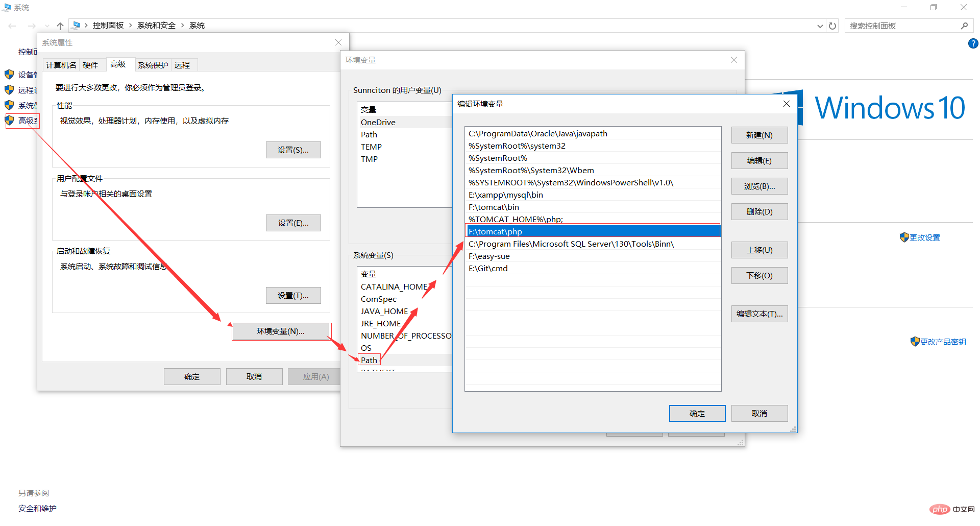980x526 pixels.
Task: Open the address bar history dropdown
Action: coord(820,26)
